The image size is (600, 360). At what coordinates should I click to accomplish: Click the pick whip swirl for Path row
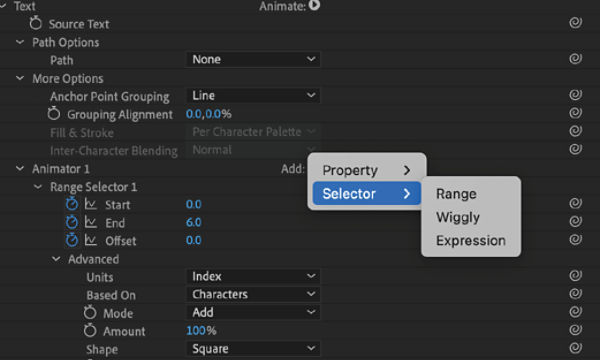576,59
